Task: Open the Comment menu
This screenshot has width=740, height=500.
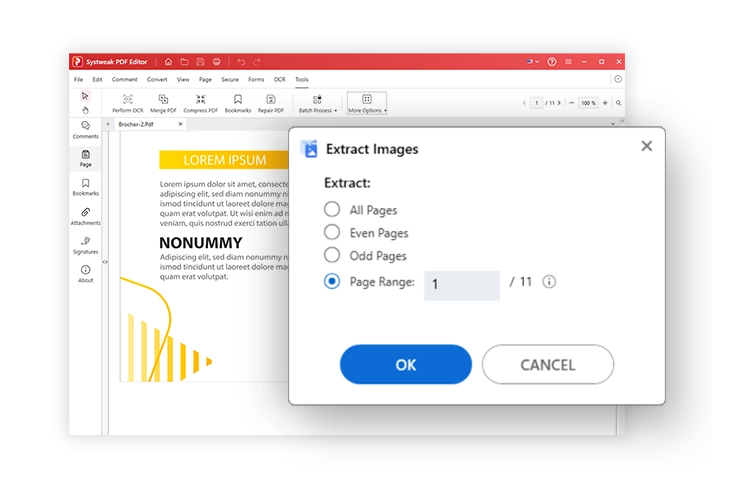Action: 125,79
